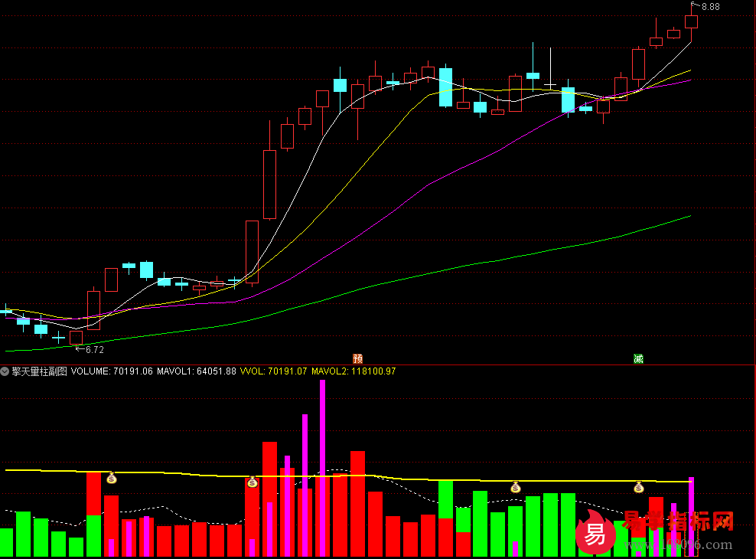Click the second money bag marker
The image size is (756, 559).
253,482
